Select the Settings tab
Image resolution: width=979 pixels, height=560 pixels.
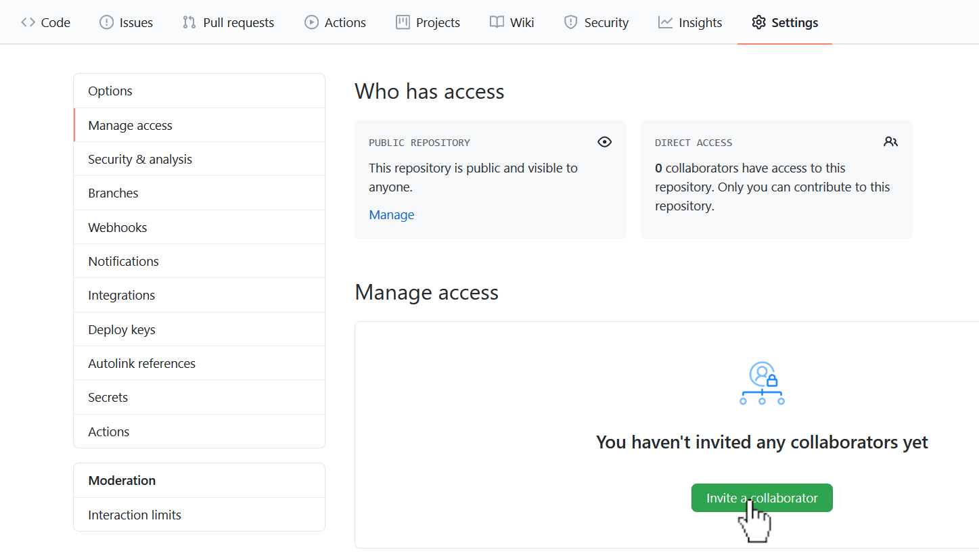(785, 22)
